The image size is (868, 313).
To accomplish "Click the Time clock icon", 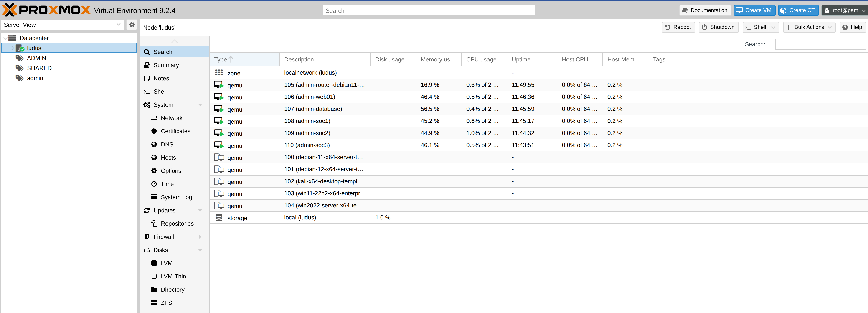I will tap(154, 184).
